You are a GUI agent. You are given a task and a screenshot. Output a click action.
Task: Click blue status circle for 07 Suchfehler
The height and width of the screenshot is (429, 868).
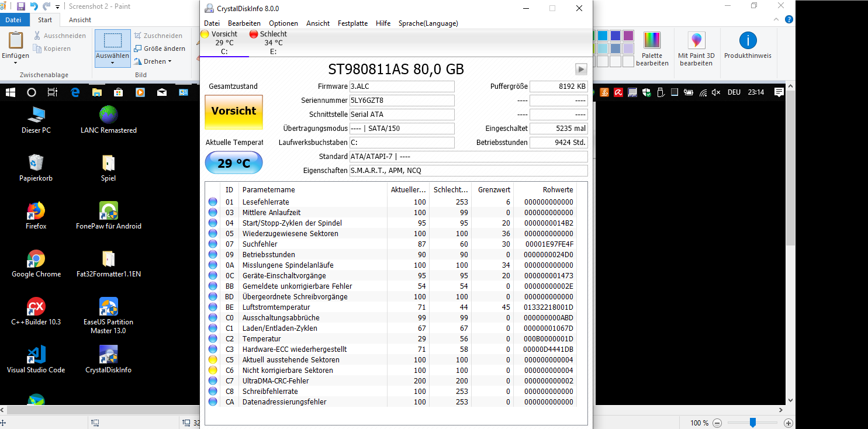point(213,244)
